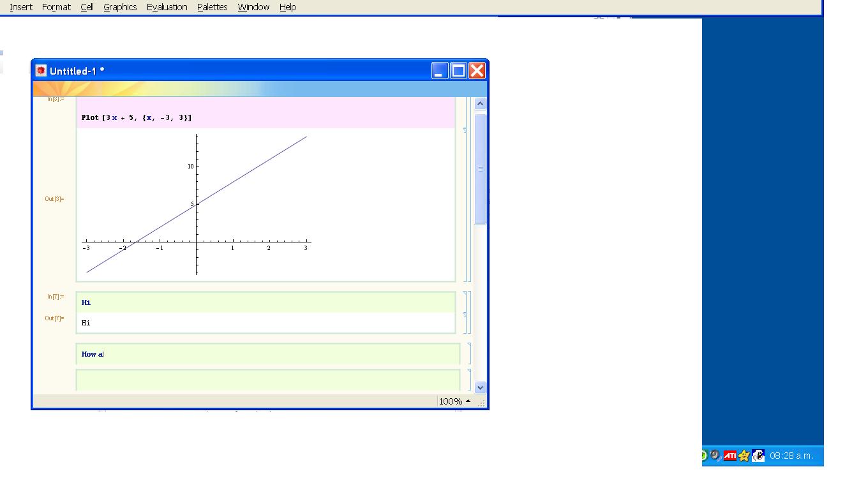Open the Insert menu
Viewport: 868px width, 490px height.
[20, 7]
